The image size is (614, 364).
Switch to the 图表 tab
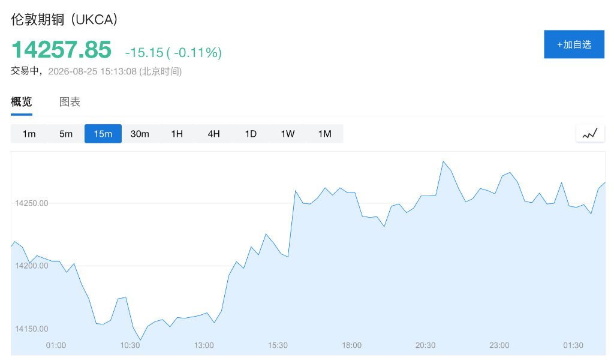[70, 103]
